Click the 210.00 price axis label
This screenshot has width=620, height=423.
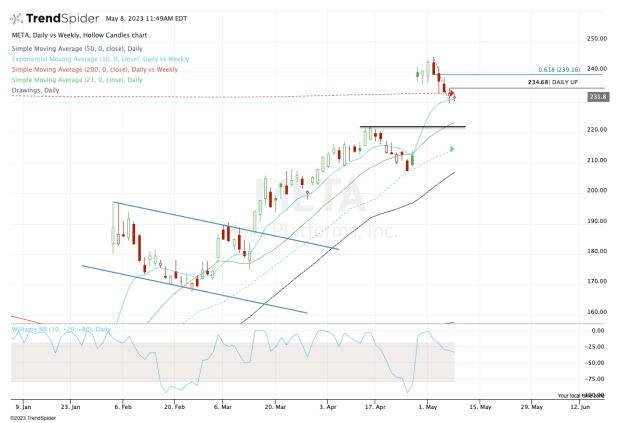point(597,160)
